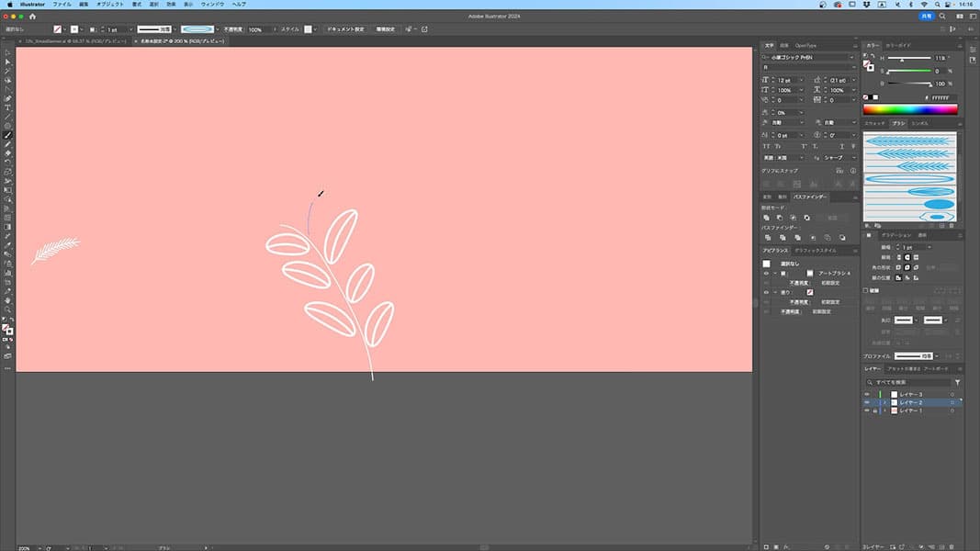The height and width of the screenshot is (551, 980).
Task: Open the ウィンドウ menu
Action: coord(212,5)
